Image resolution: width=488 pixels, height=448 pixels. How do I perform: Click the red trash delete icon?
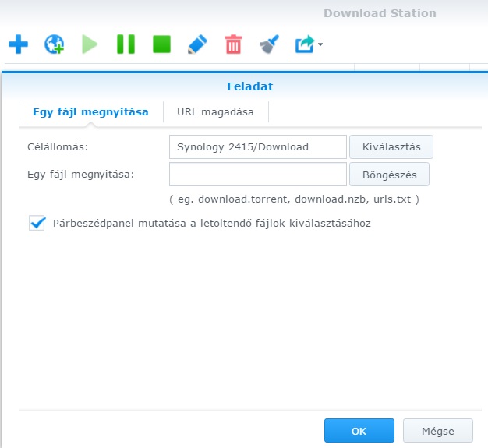pyautogui.click(x=233, y=44)
